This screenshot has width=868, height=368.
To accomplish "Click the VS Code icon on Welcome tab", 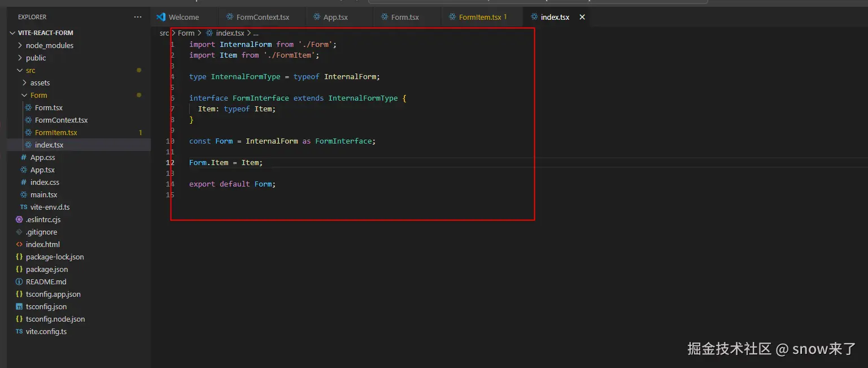I will (161, 17).
